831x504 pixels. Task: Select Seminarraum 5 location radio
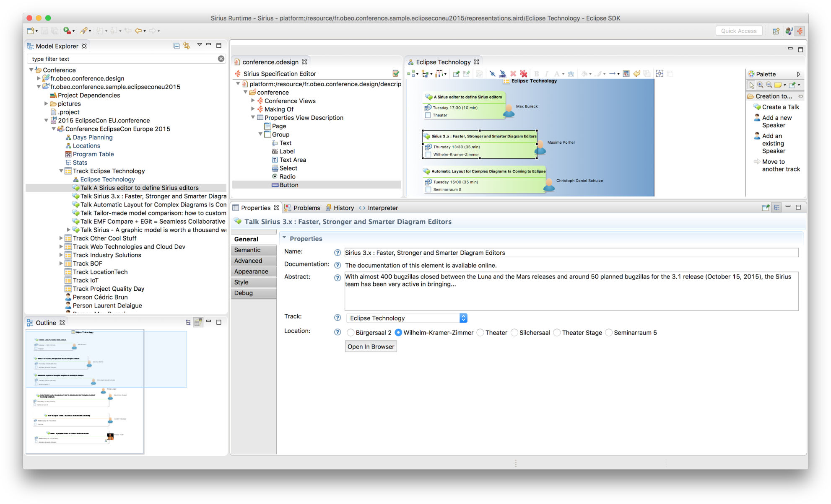(x=609, y=333)
